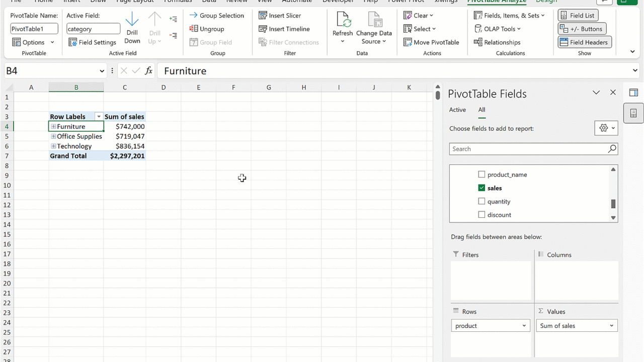The height and width of the screenshot is (362, 644).
Task: Click the PivotTable Fields search box
Action: (x=528, y=149)
